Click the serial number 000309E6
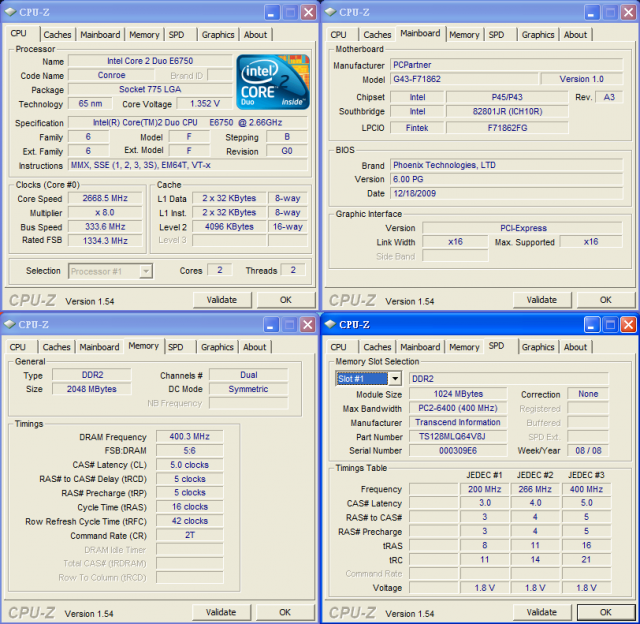This screenshot has height=624, width=640. pos(458,451)
